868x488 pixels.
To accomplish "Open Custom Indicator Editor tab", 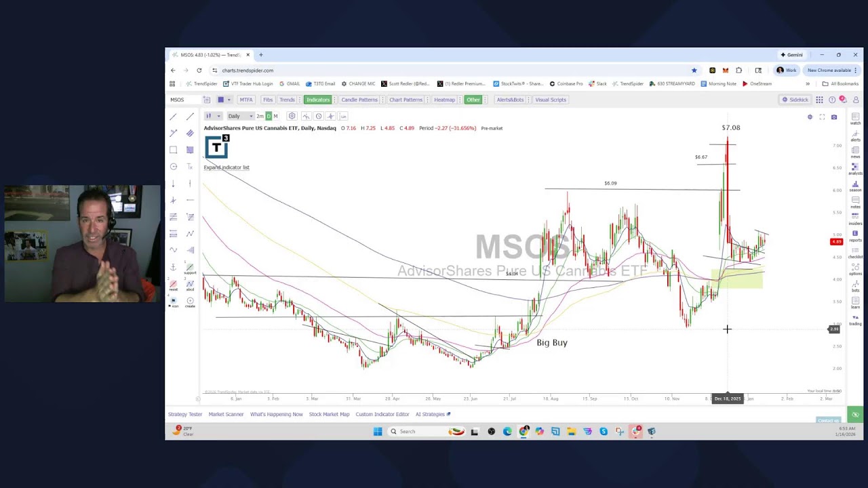I will pyautogui.click(x=382, y=414).
